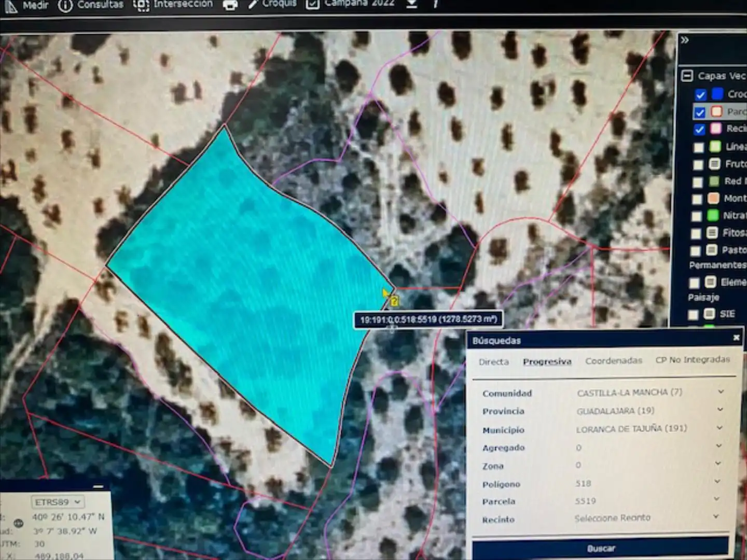Click the orange Montanera layer swatch
747x560 pixels.
click(714, 198)
